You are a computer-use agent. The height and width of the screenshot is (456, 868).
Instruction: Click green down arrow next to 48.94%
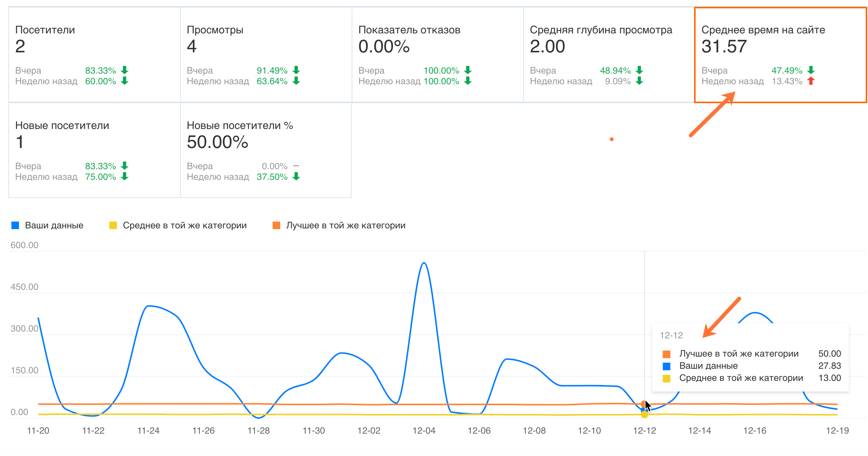(639, 70)
